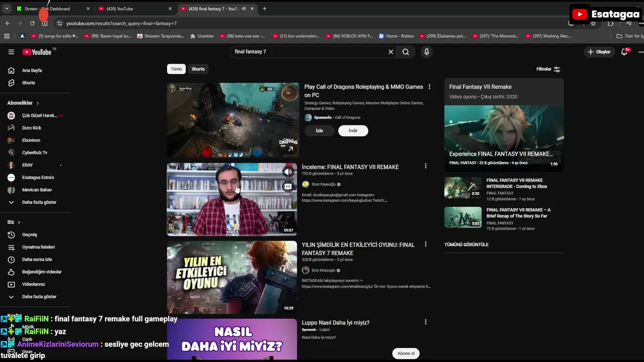Open Dost Kayaoğlu channel link

(x=324, y=185)
